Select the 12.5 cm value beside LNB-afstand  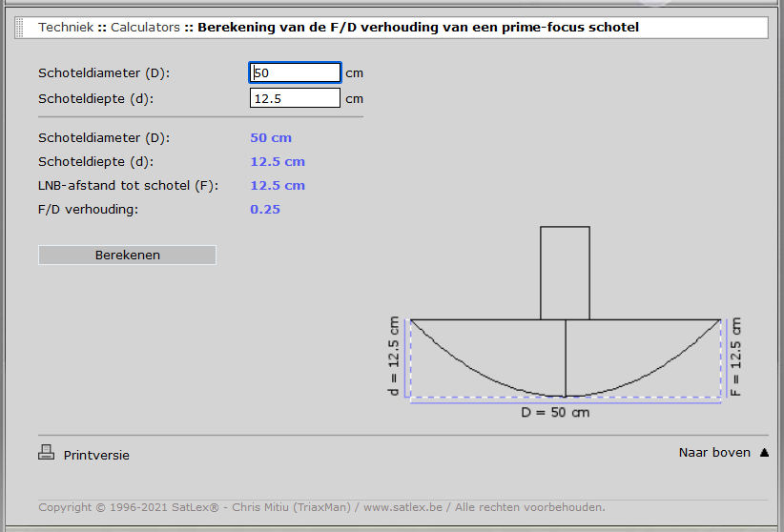pyautogui.click(x=278, y=186)
